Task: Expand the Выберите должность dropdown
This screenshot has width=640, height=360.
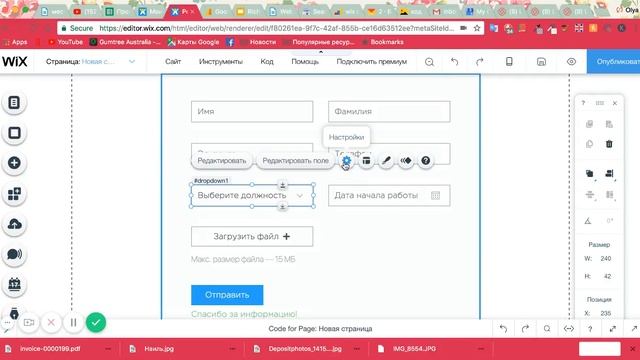Action: pyautogui.click(x=300, y=196)
